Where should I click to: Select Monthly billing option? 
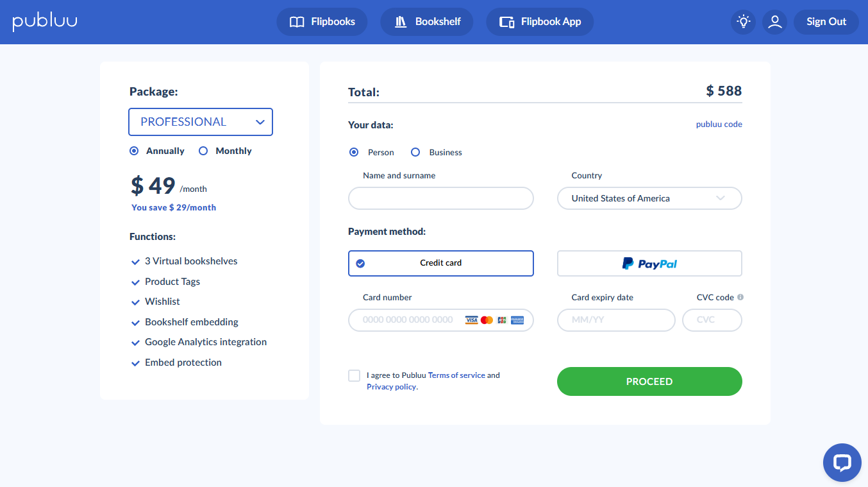[203, 151]
